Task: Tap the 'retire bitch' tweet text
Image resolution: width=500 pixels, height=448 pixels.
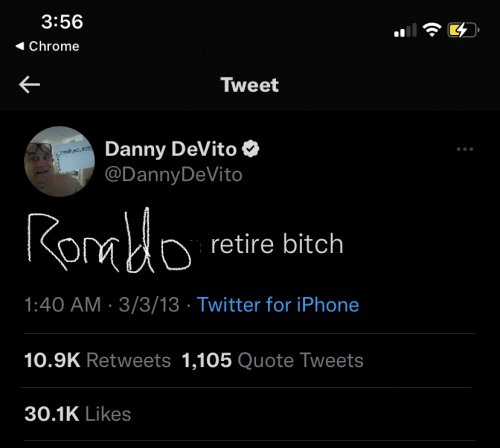Action: (x=277, y=244)
